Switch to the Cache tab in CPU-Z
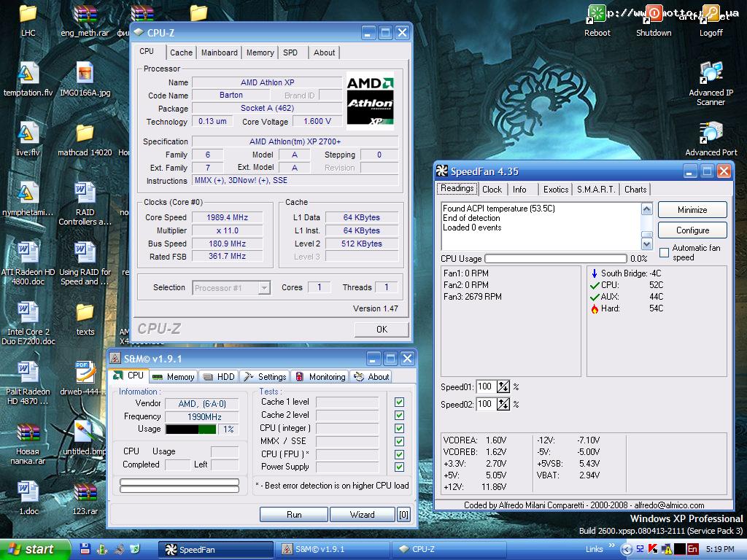This screenshot has height=560, width=747. (x=181, y=52)
